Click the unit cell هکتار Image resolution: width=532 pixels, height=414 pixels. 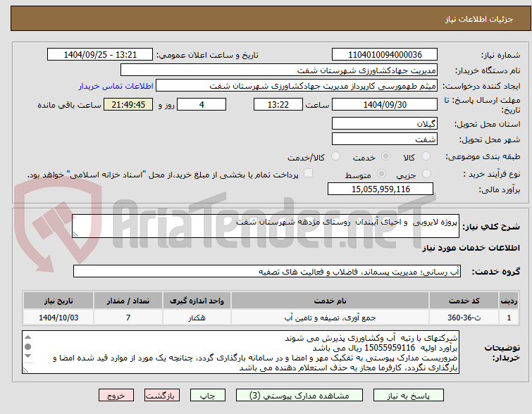coord(197,318)
